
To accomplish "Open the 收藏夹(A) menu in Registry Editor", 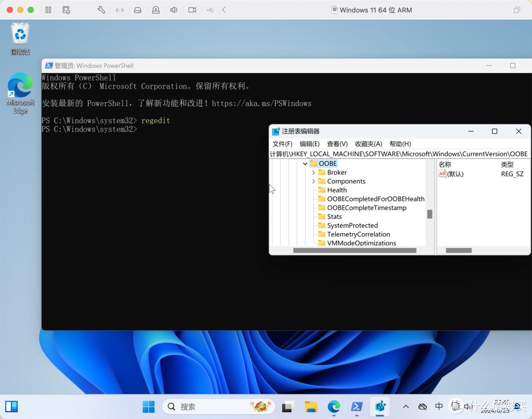I will click(x=368, y=144).
